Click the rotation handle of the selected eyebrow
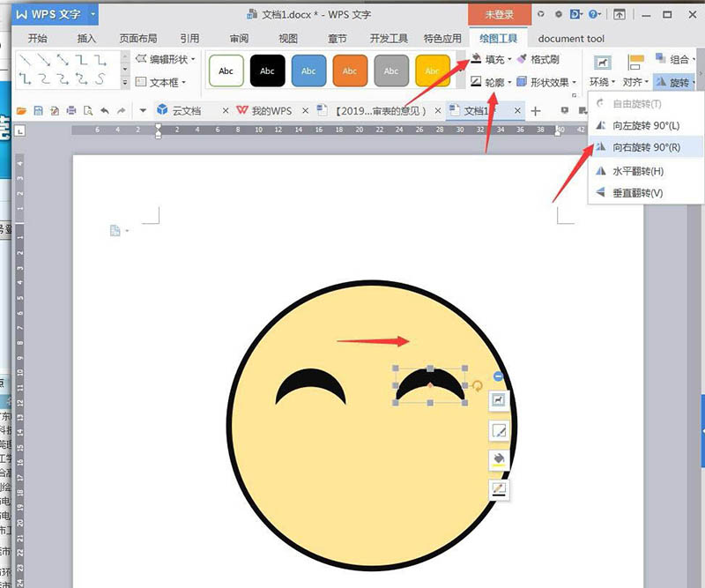Screen dimensions: 705x588 click(477, 385)
